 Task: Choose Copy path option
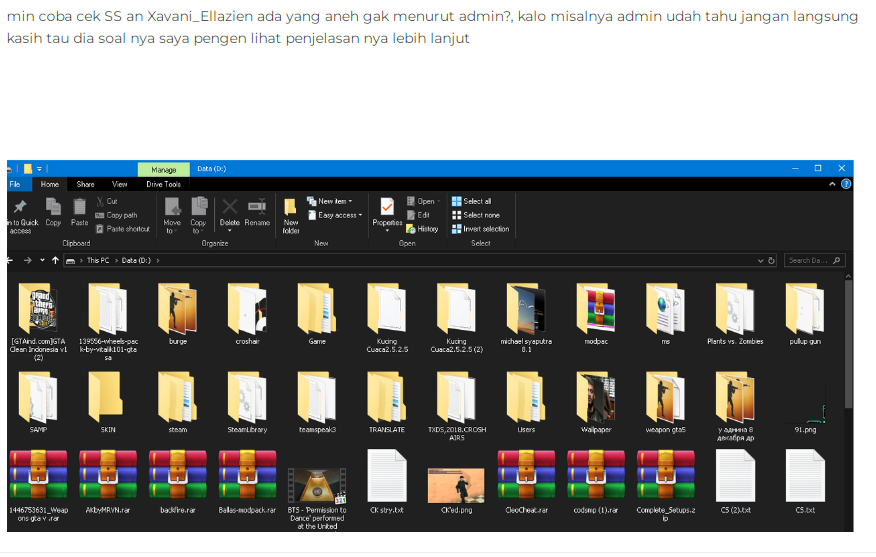pos(116,215)
